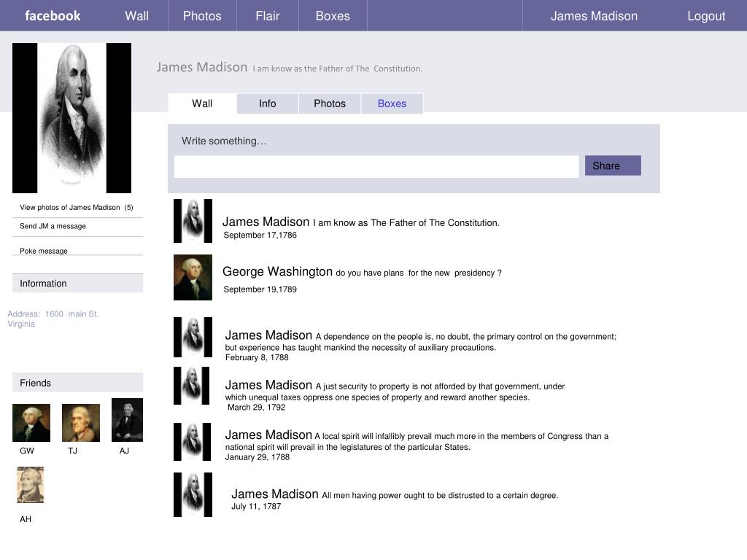
Task: Click the date 'September 19,1789'
Action: click(260, 289)
